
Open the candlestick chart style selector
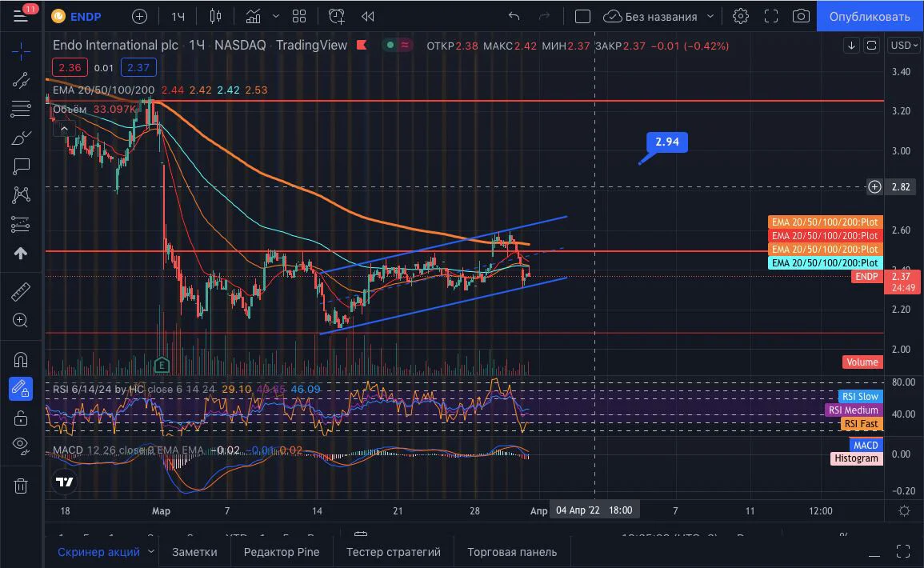(216, 17)
